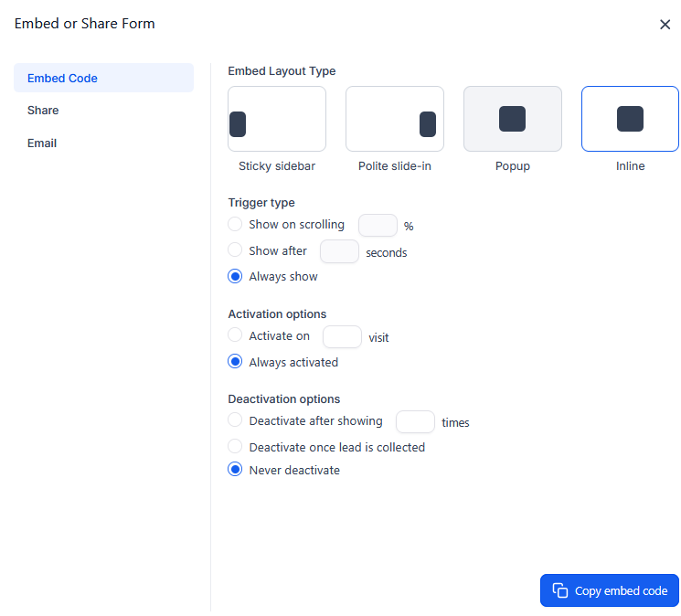Click the Deactivate after showing times field

click(415, 421)
